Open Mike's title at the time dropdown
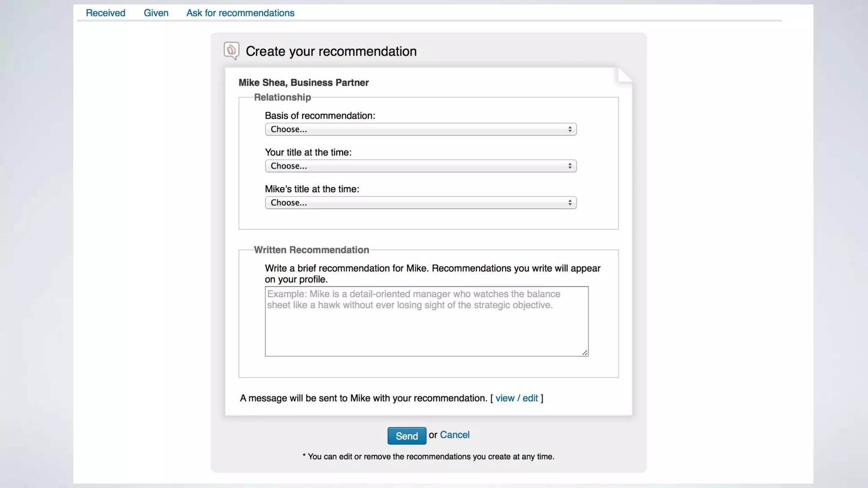 [420, 203]
